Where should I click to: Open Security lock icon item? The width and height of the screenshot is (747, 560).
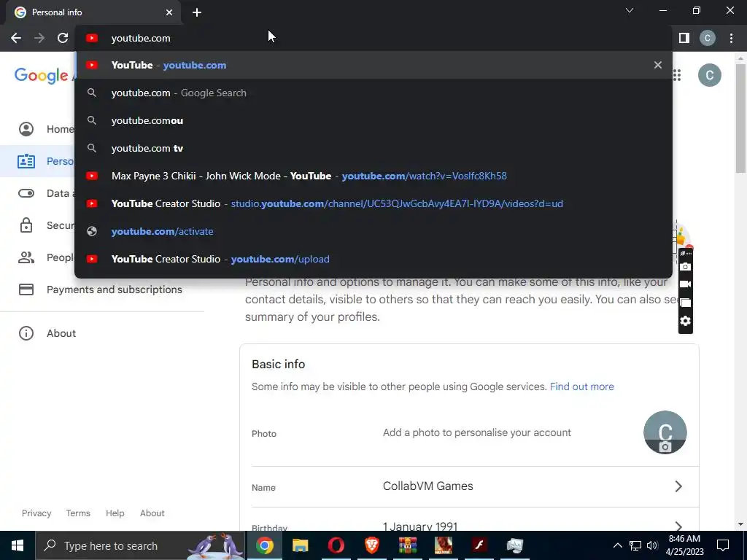click(x=26, y=225)
